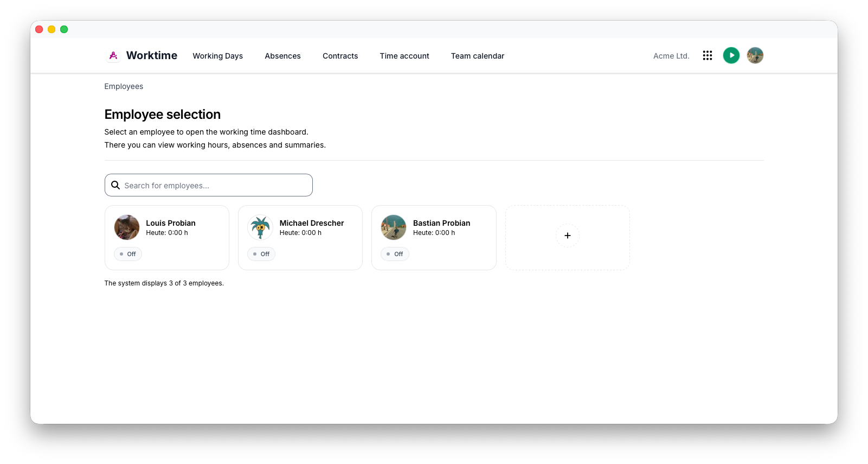The image size is (868, 464).
Task: Open Bastian Probian's dashboard by name
Action: (442, 223)
